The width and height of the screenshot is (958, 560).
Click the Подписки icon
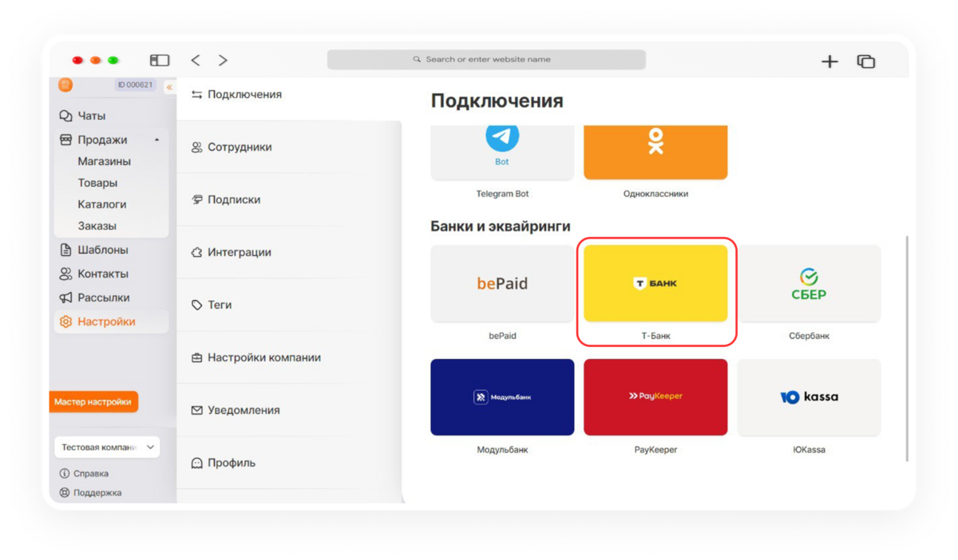(x=196, y=199)
